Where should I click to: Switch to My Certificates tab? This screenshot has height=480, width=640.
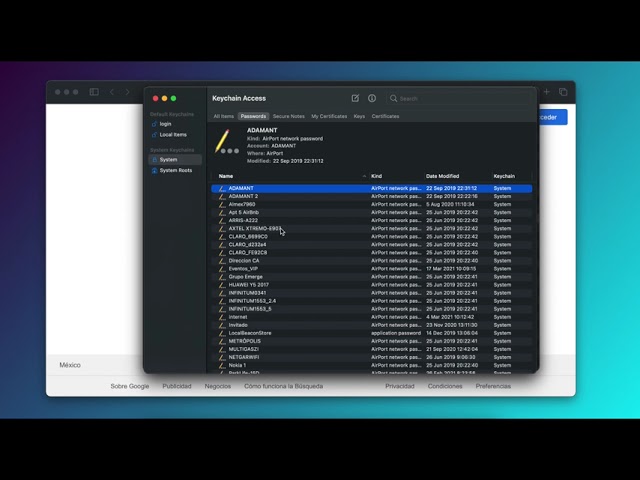point(329,116)
